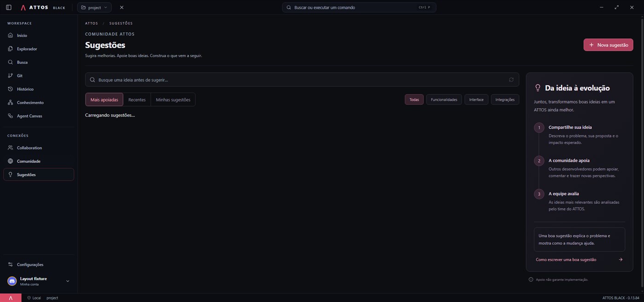This screenshot has height=302, width=644.
Task: Open Como escrever uma boa sugestão link
Action: click(579, 260)
